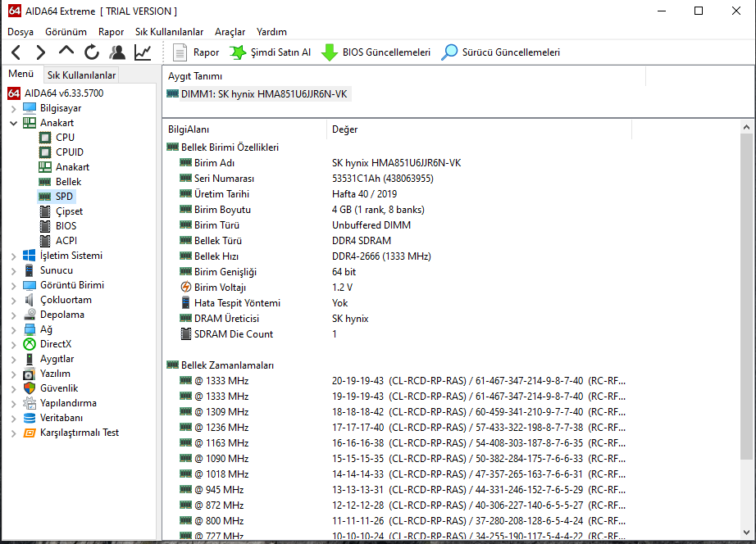Image resolution: width=756 pixels, height=544 pixels.
Task: Click the Sürücü Güncellemeleri button label
Action: click(x=511, y=52)
